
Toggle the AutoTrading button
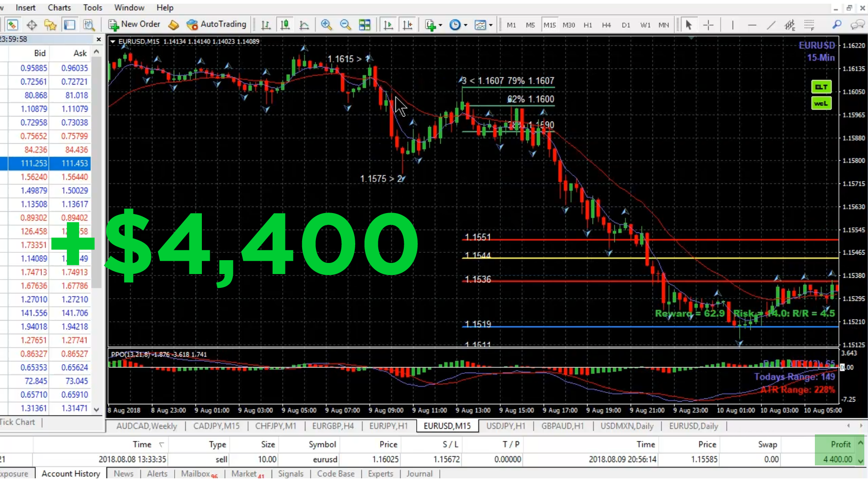pos(216,24)
